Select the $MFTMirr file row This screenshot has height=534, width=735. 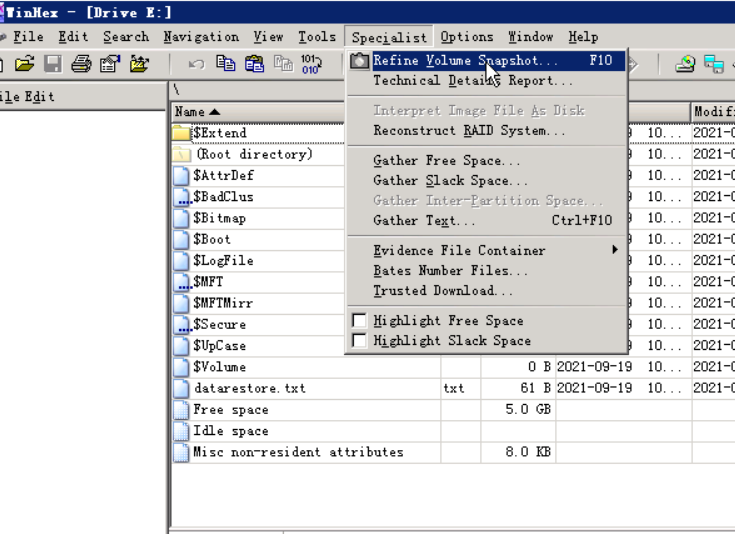point(258,303)
